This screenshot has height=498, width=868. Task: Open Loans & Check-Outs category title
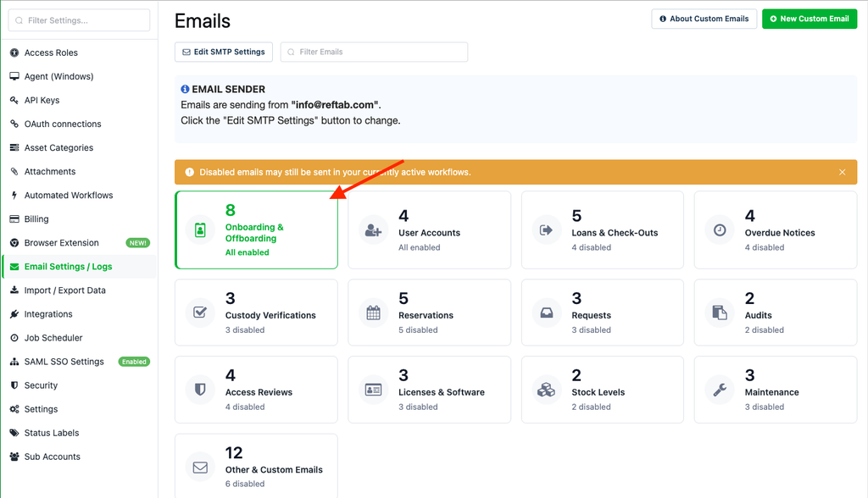point(615,233)
